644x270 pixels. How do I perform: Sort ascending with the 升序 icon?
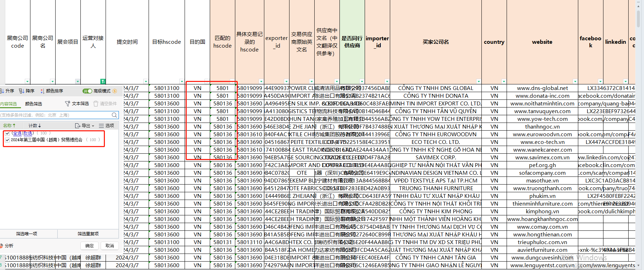point(2,91)
